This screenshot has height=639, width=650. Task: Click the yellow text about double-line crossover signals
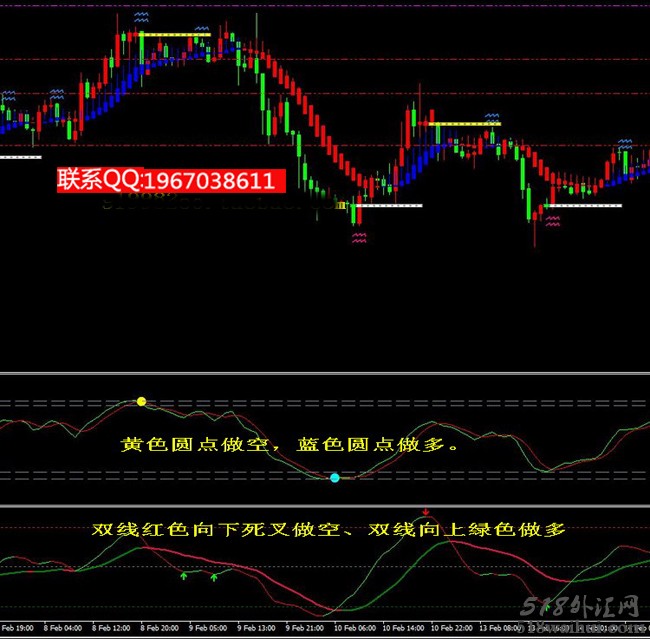328,530
